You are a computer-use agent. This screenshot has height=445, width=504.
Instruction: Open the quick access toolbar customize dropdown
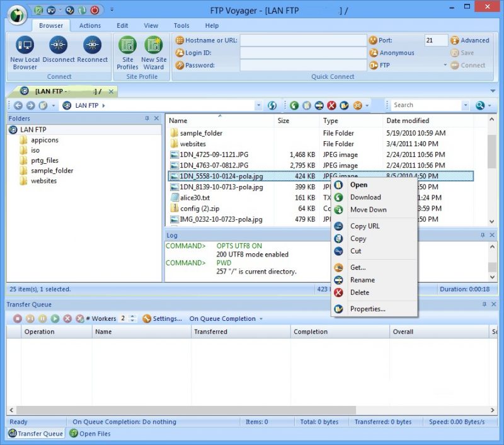pos(112,10)
